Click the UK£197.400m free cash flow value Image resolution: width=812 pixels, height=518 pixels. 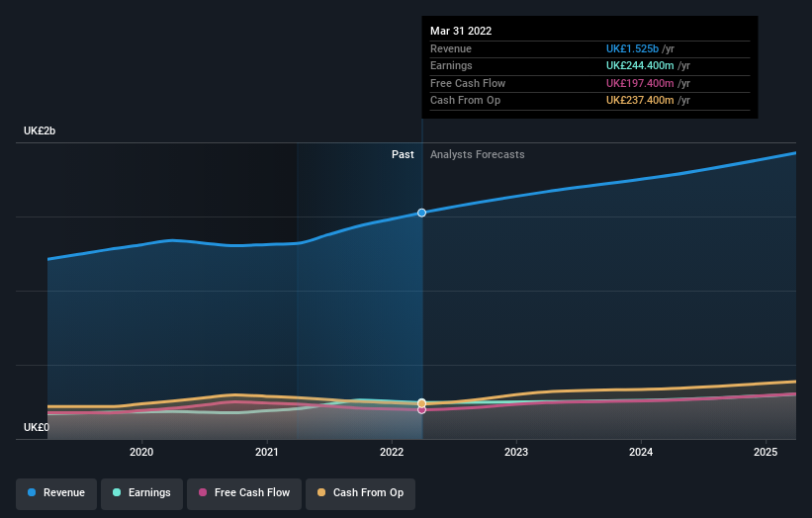640,83
